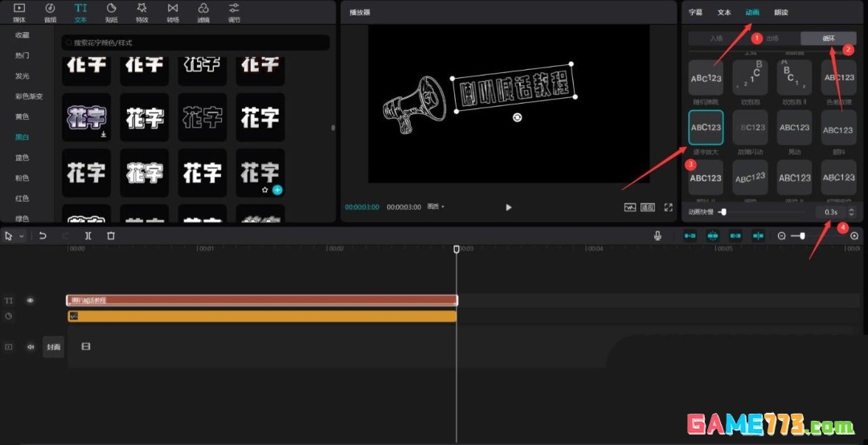
Task: Toggle the main track magnet icon
Action: (690, 236)
